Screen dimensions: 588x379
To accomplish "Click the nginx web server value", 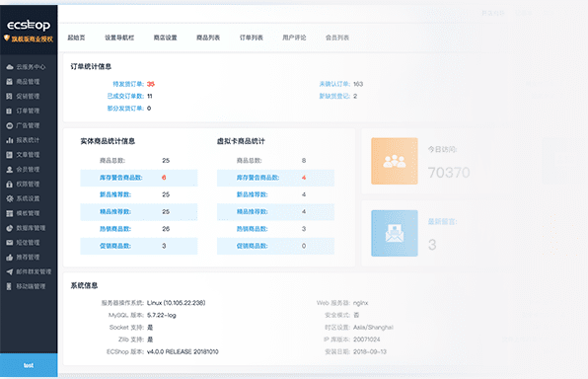I will pos(360,303).
